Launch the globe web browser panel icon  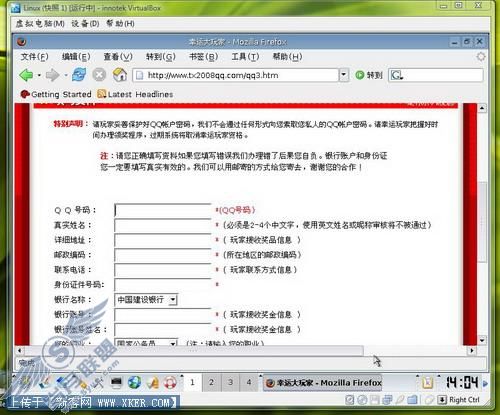134,383
